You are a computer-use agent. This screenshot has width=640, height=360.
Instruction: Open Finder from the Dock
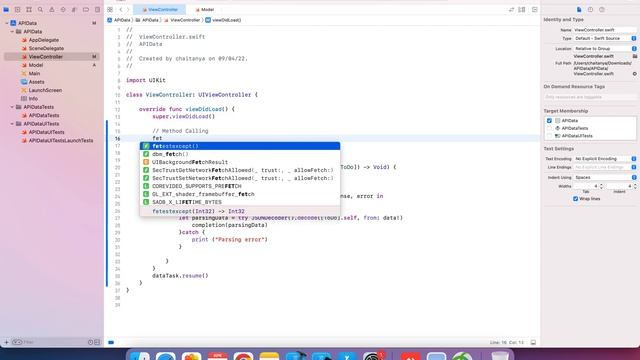140,356
